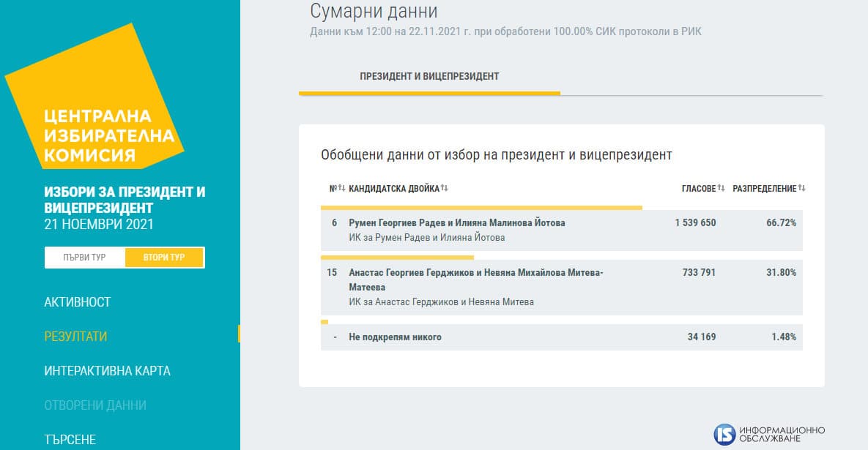Click the yellow result bar above Герджиков
This screenshot has width=868, height=450.
coord(397,258)
